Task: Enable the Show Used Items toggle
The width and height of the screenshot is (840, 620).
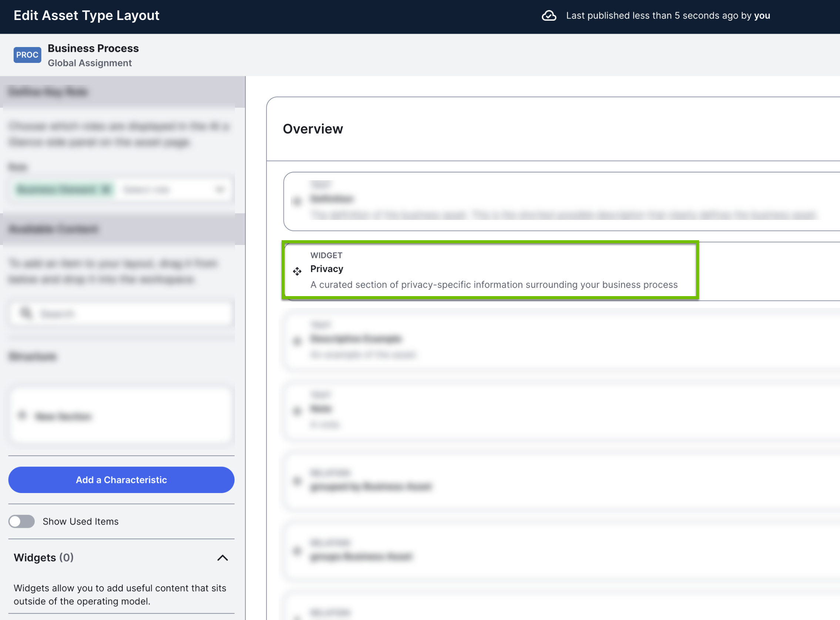Action: click(21, 521)
